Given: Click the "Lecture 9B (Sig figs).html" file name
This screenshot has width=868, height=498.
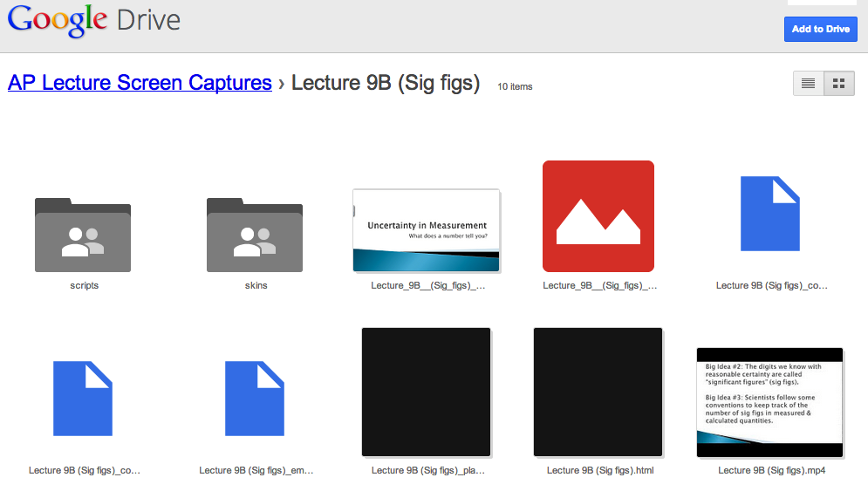Looking at the screenshot, I should pyautogui.click(x=600, y=470).
